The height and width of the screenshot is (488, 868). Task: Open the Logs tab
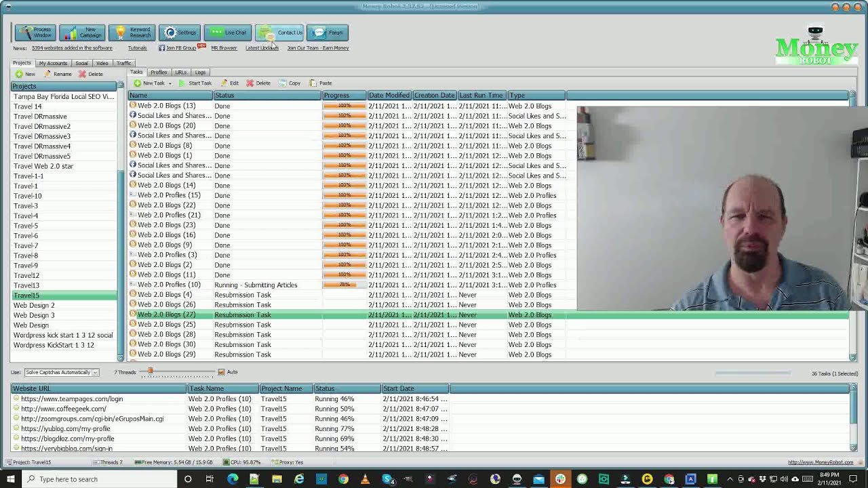pos(200,72)
